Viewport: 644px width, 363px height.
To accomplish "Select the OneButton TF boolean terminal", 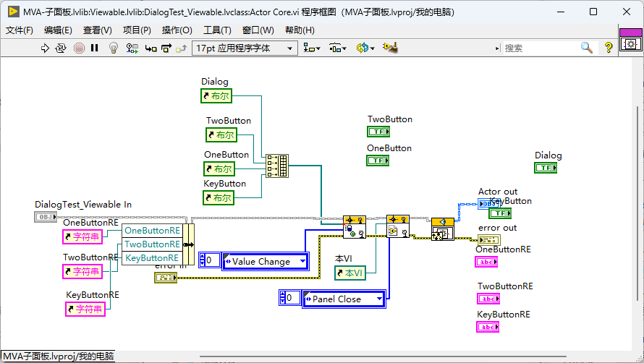I will click(378, 161).
